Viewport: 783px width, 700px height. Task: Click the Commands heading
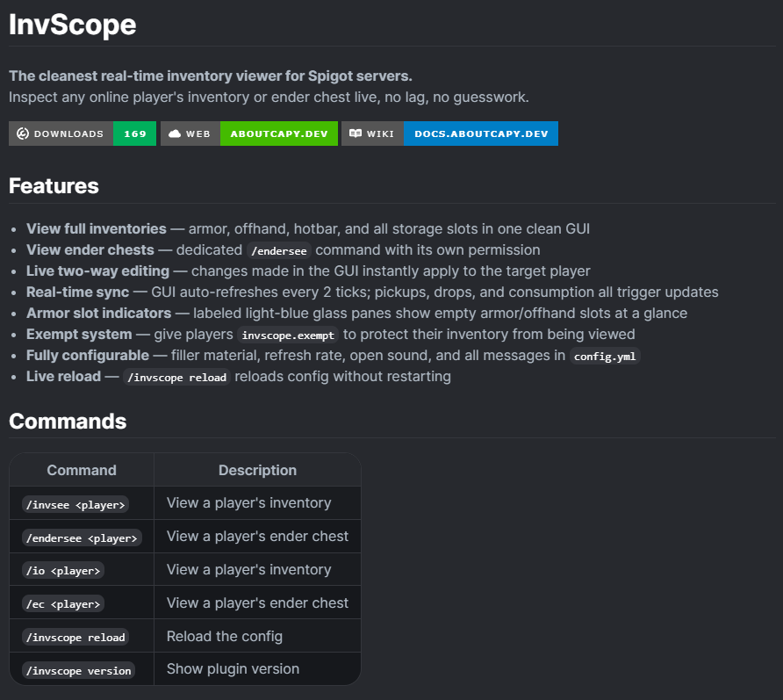(68, 422)
